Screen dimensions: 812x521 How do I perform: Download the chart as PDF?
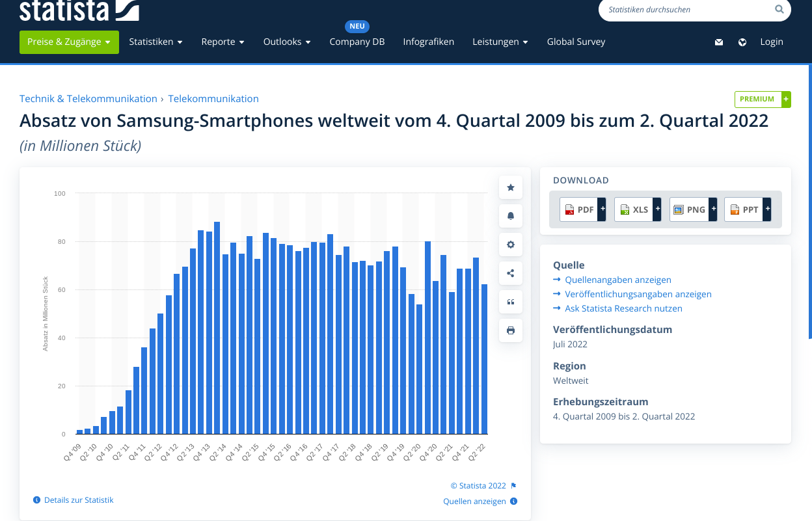(x=582, y=209)
